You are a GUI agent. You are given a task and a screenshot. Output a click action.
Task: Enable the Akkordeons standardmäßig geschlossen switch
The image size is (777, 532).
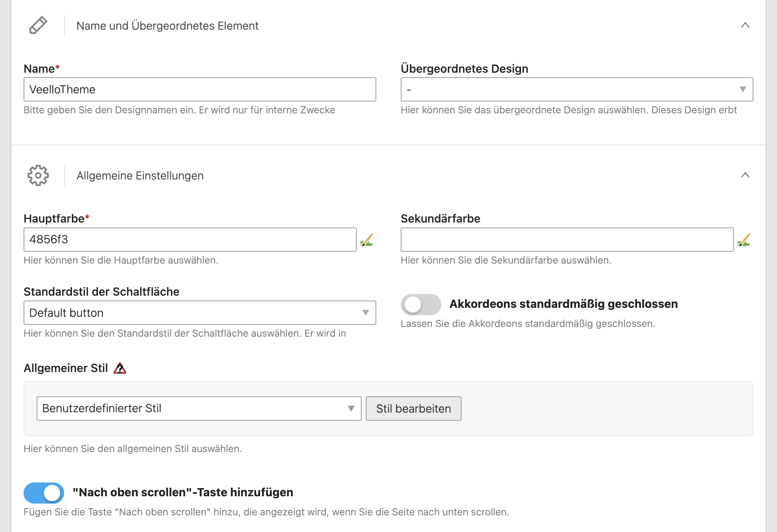point(421,305)
